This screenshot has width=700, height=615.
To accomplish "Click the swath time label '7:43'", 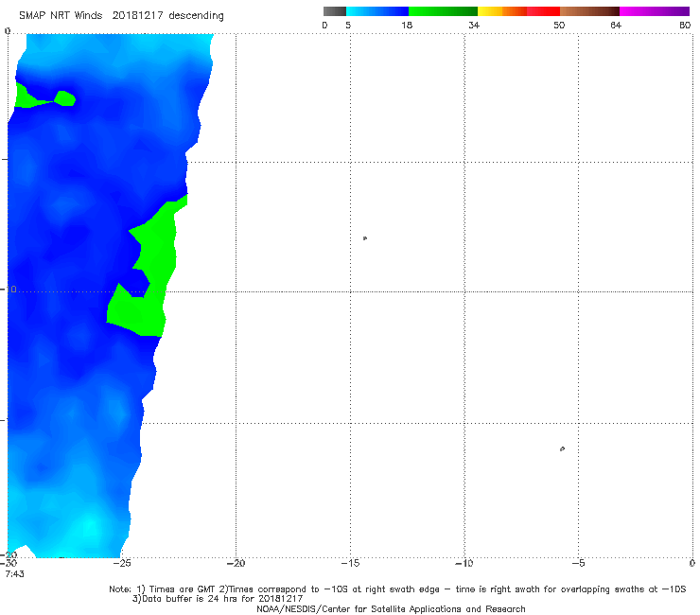I will (15, 574).
